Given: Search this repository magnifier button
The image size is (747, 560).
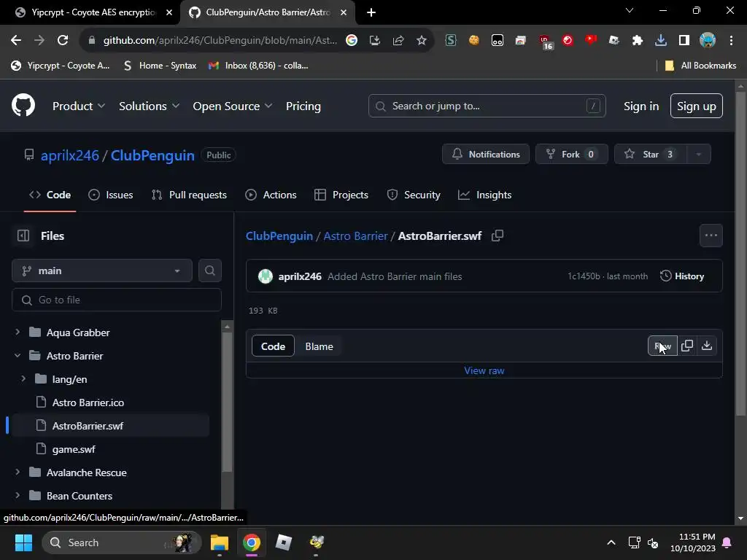Looking at the screenshot, I should point(209,271).
